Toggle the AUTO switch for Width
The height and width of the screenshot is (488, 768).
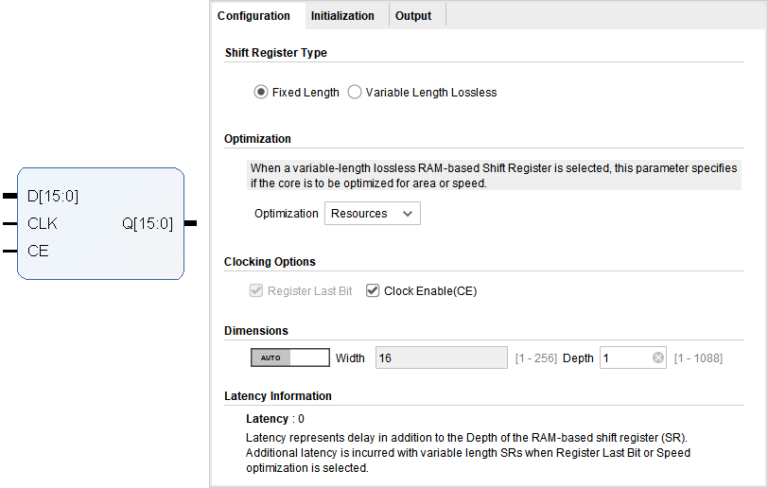(x=289, y=358)
